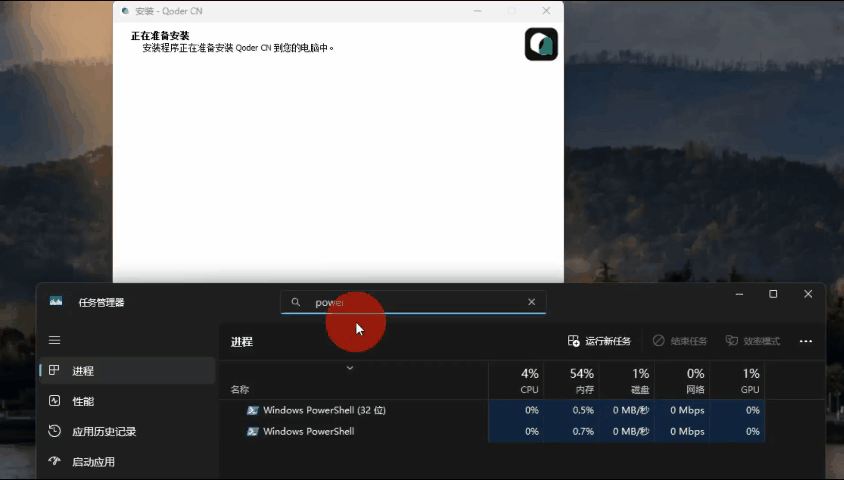Image resolution: width=844 pixels, height=480 pixels.
Task: Click the Task Manager search box
Action: pyautogui.click(x=413, y=302)
